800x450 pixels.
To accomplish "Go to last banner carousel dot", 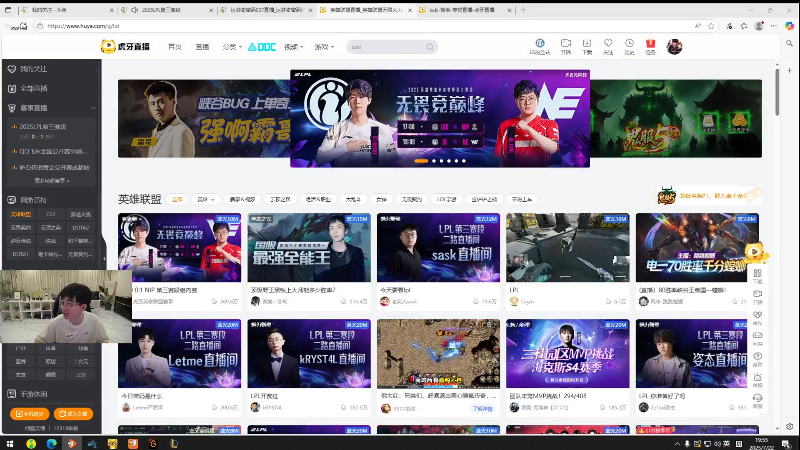I will pos(463,161).
